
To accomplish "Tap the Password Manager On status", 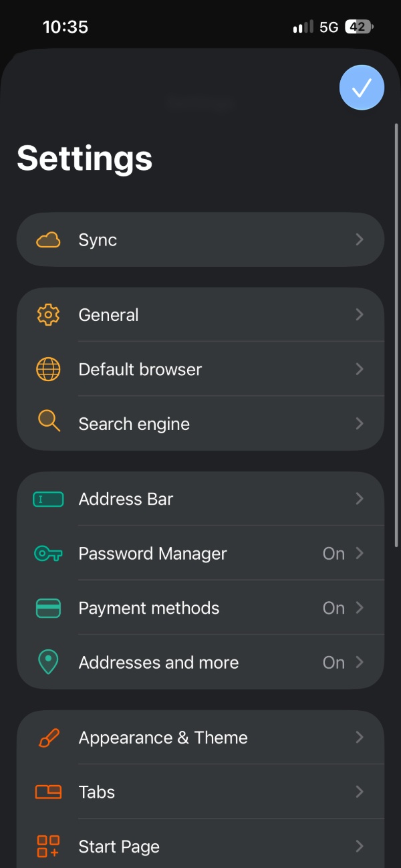I will (333, 554).
